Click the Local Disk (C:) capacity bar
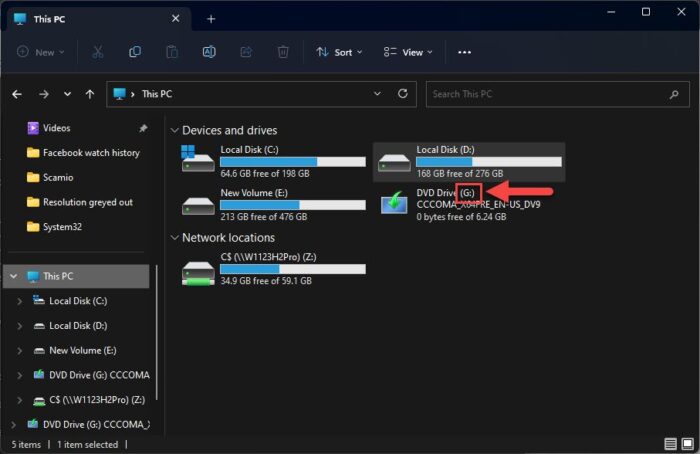The width and height of the screenshot is (700, 454). click(x=292, y=161)
